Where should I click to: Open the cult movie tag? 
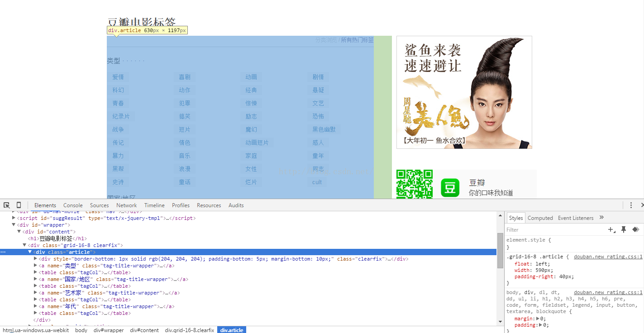pyautogui.click(x=317, y=182)
